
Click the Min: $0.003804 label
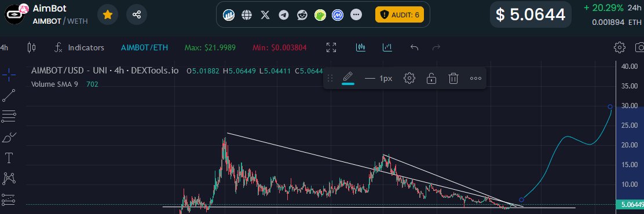tap(279, 47)
